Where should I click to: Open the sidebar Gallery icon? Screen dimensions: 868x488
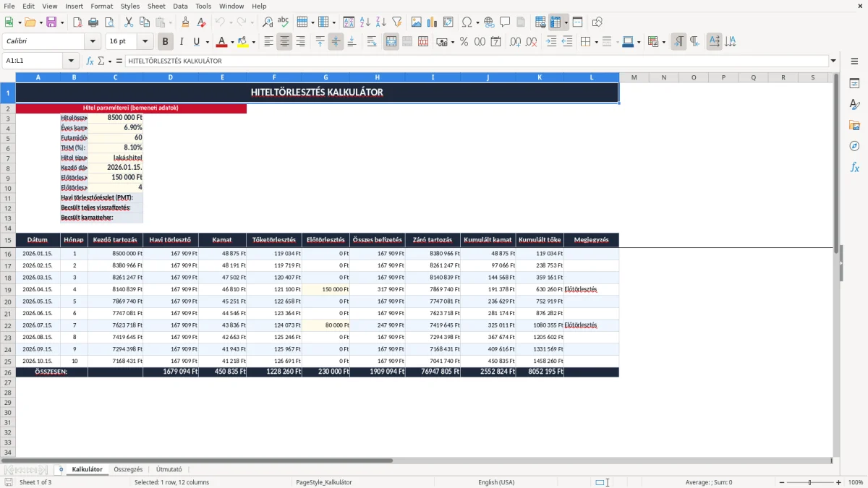point(854,125)
